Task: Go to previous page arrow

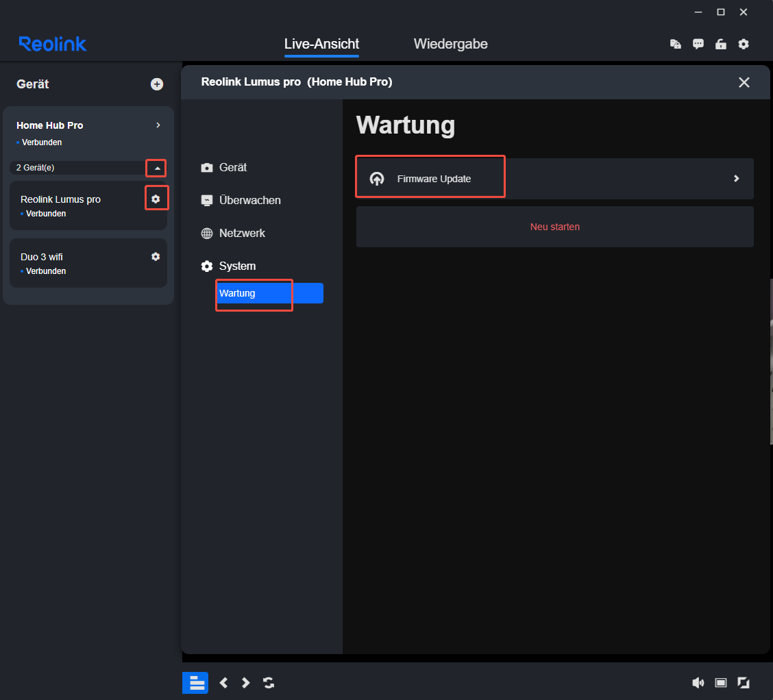Action: (x=224, y=683)
